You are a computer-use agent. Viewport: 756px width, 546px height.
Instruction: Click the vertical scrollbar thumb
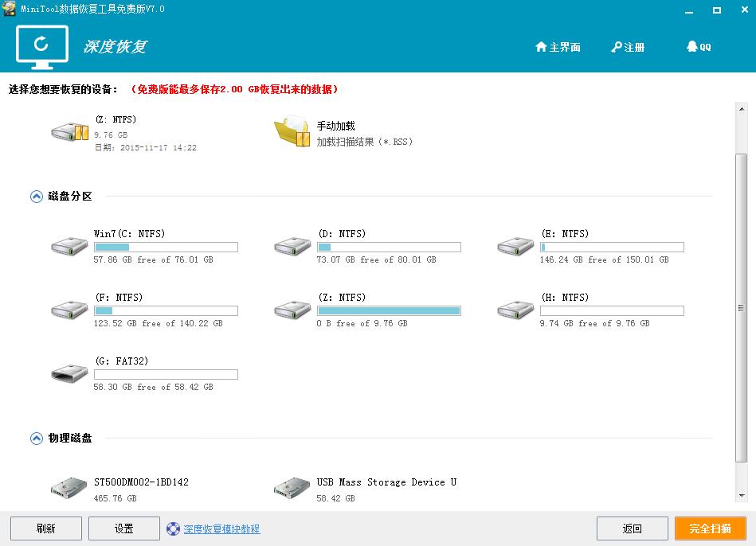(x=742, y=307)
